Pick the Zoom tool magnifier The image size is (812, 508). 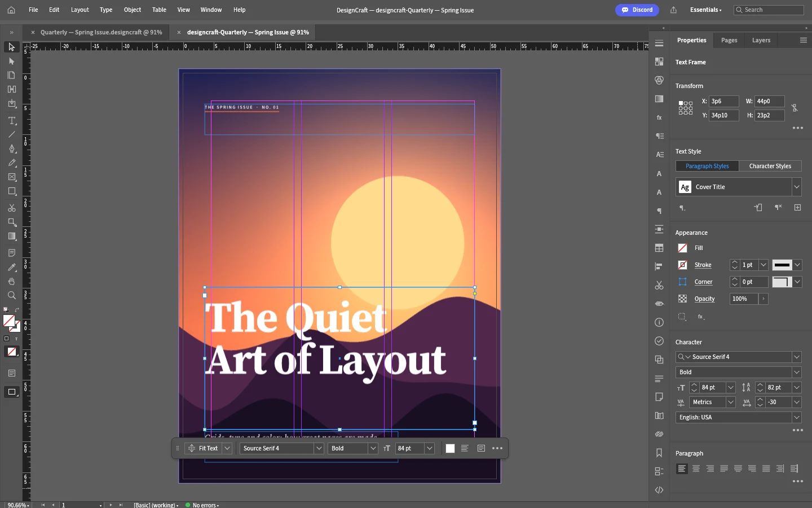click(12, 295)
